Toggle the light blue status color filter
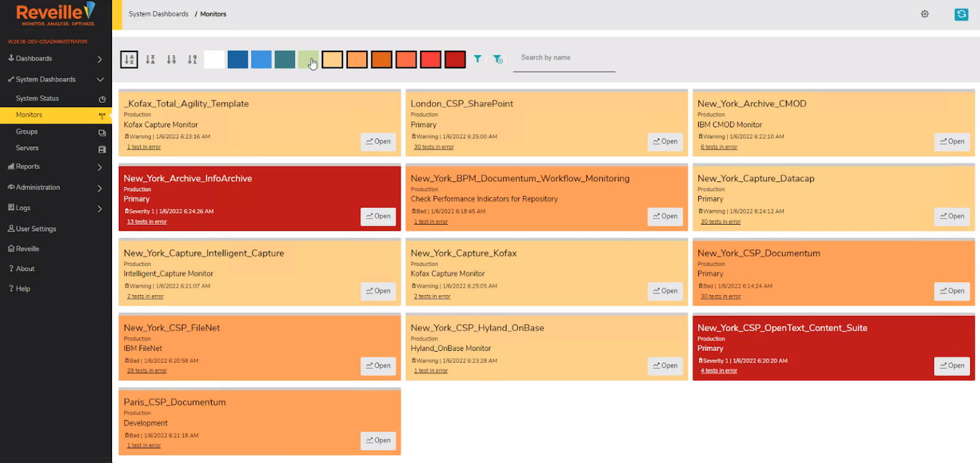 (261, 59)
